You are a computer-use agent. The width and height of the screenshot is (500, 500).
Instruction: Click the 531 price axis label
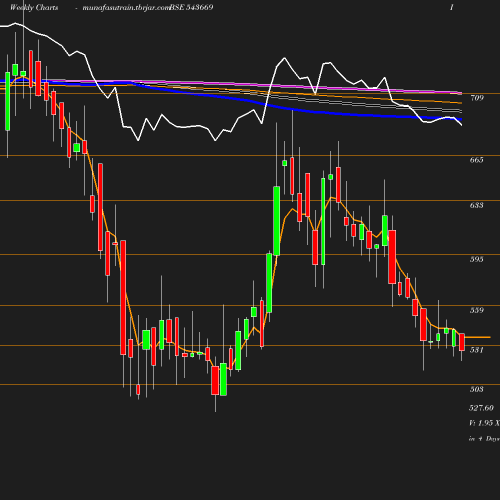pos(477,350)
